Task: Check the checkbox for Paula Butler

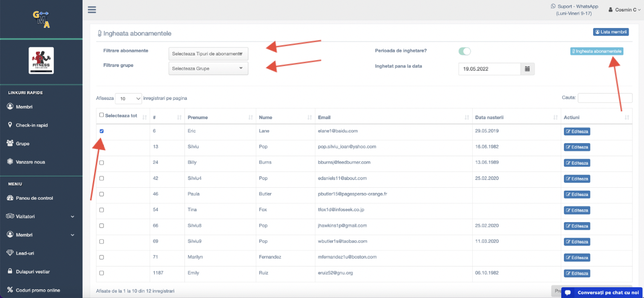Action: pos(102,194)
